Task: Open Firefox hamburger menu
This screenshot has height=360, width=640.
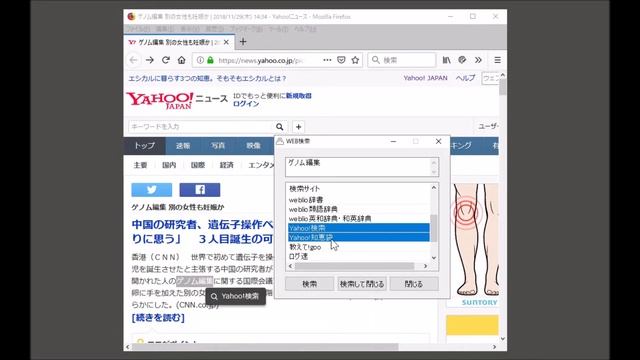Action: [x=497, y=60]
